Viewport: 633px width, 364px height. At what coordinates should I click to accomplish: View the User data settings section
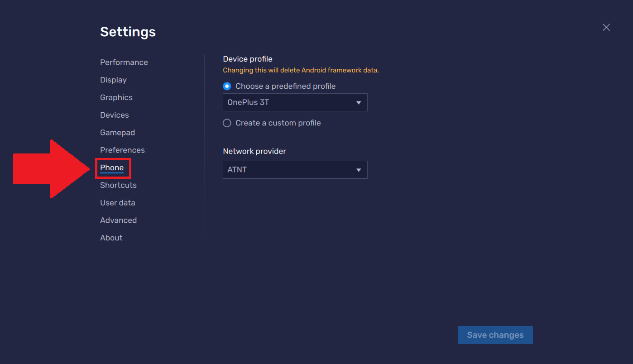coord(117,202)
